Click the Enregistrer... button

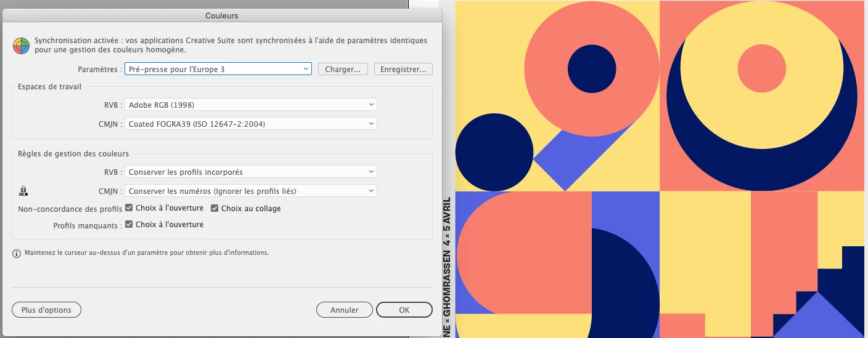tap(403, 69)
